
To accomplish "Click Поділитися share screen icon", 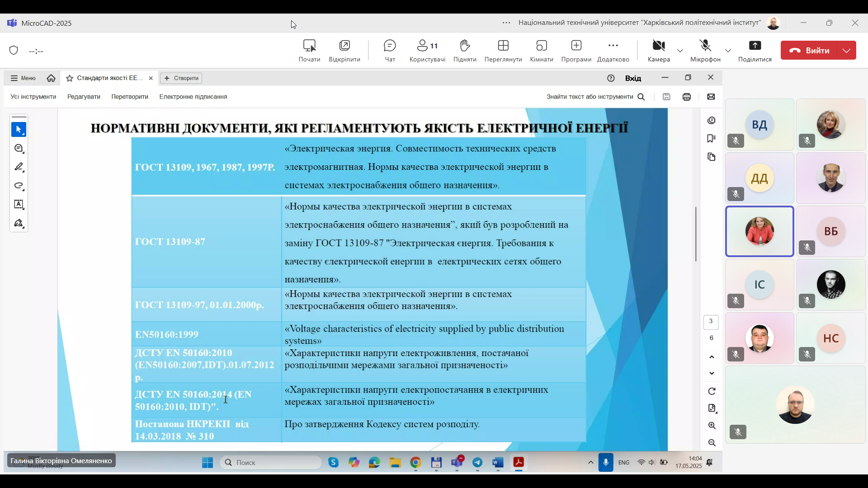I will [755, 50].
